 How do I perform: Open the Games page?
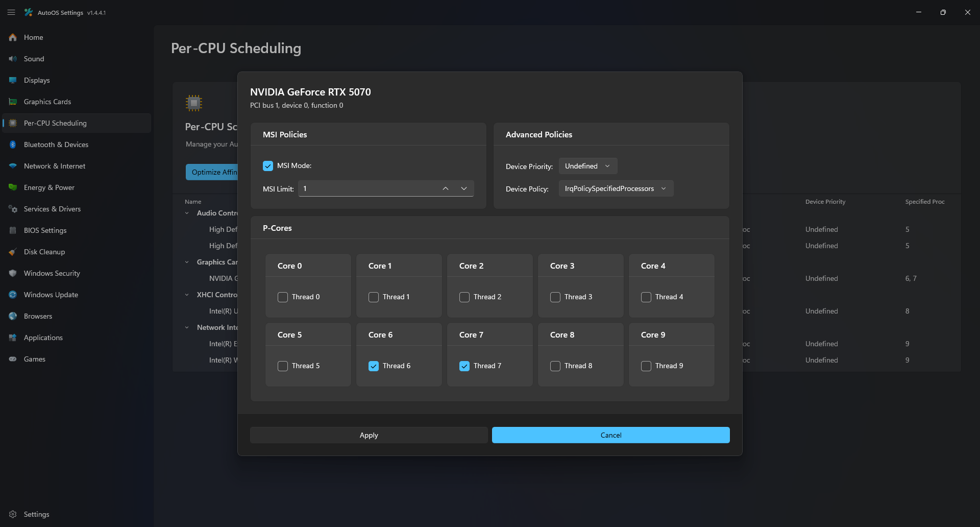(x=77, y=359)
